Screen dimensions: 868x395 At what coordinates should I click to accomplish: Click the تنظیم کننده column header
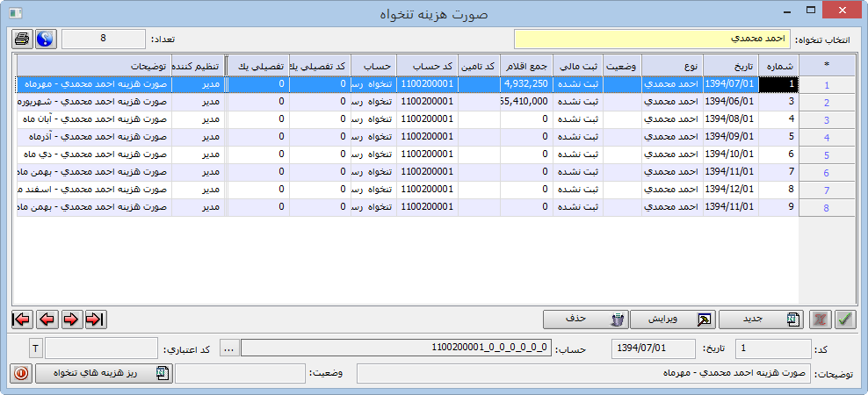tap(199, 67)
